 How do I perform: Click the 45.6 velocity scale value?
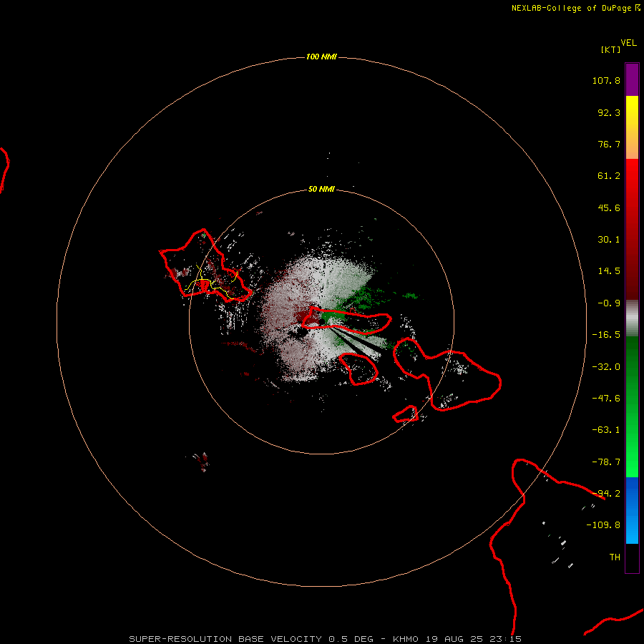pyautogui.click(x=609, y=208)
